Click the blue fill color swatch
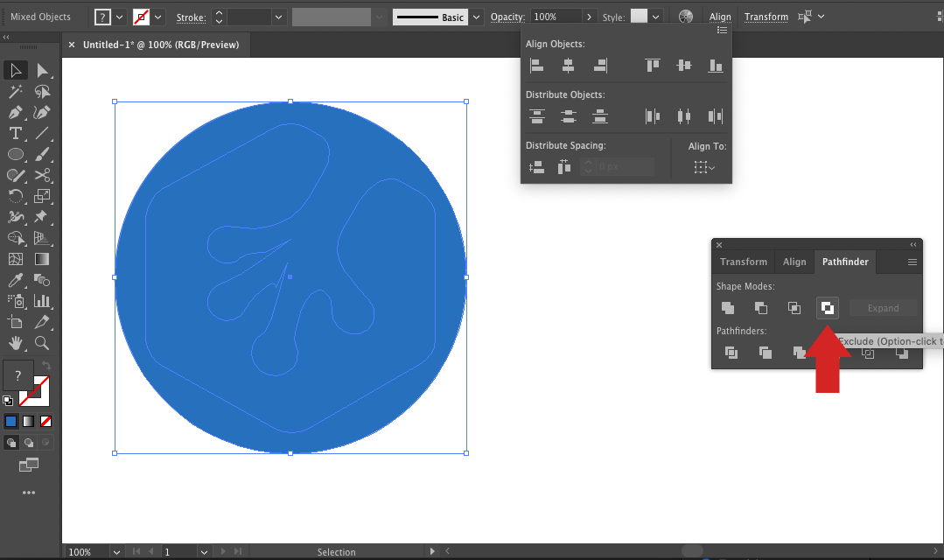This screenshot has height=560, width=944. (10, 421)
